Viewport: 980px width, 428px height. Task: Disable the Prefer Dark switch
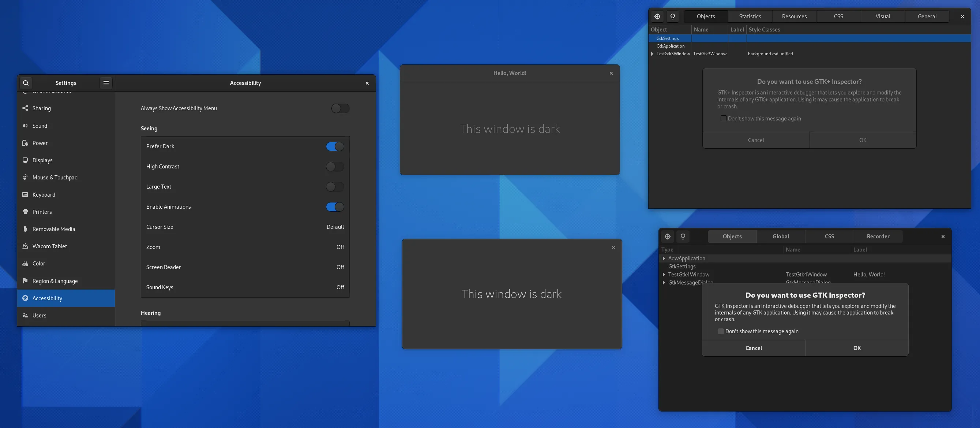pyautogui.click(x=335, y=146)
